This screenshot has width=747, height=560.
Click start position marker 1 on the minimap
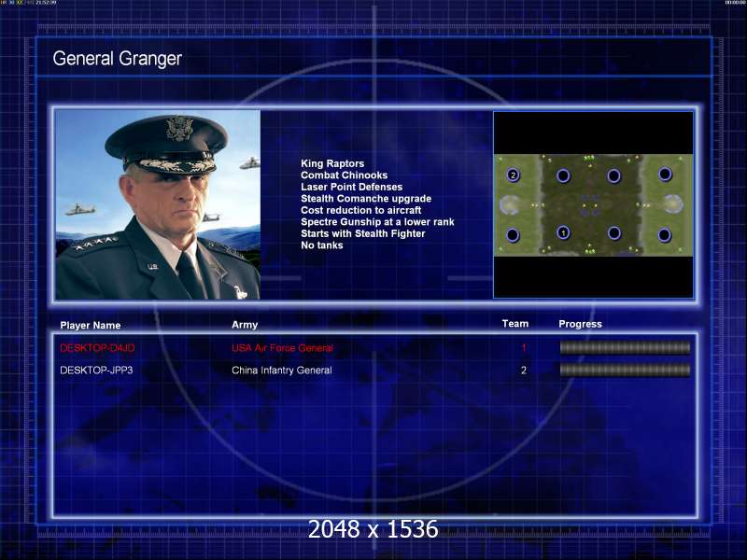pyautogui.click(x=563, y=232)
